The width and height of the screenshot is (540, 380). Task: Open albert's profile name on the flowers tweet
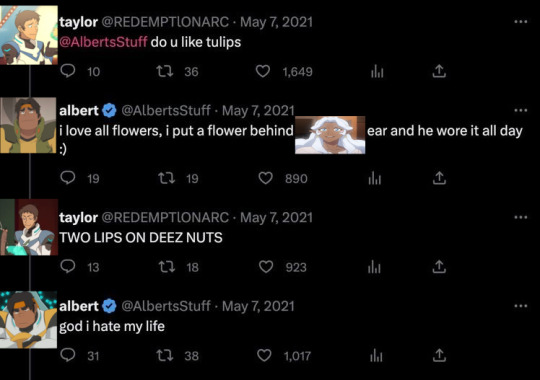coord(79,111)
